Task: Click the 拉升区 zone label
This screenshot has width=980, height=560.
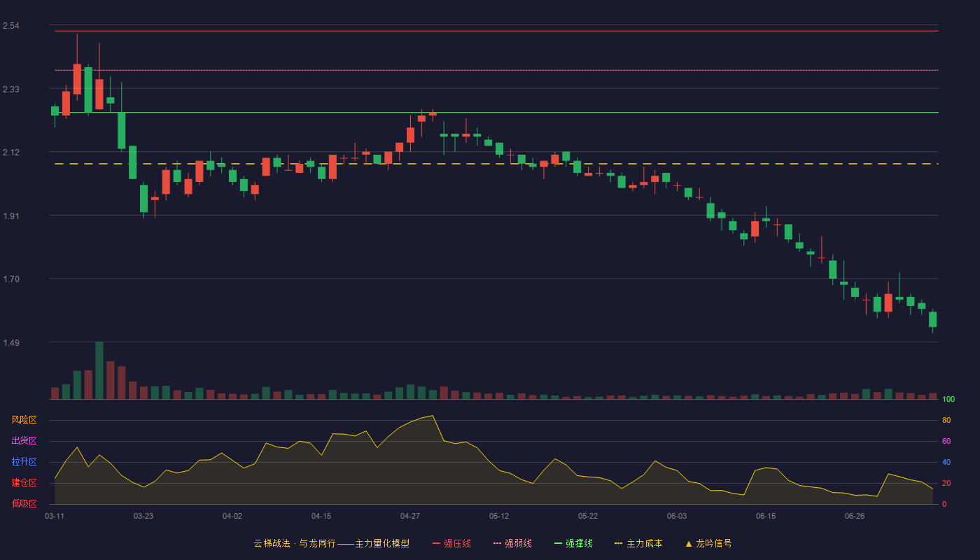Action: click(24, 462)
